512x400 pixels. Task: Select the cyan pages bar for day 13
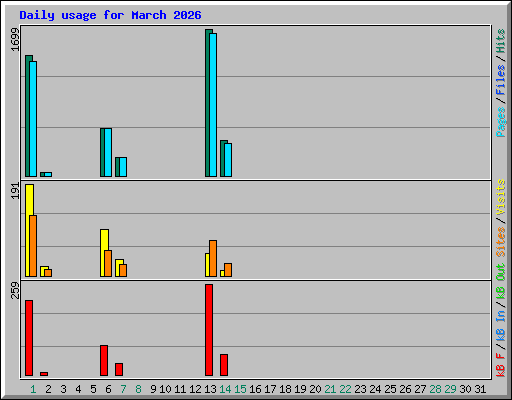[213, 105]
